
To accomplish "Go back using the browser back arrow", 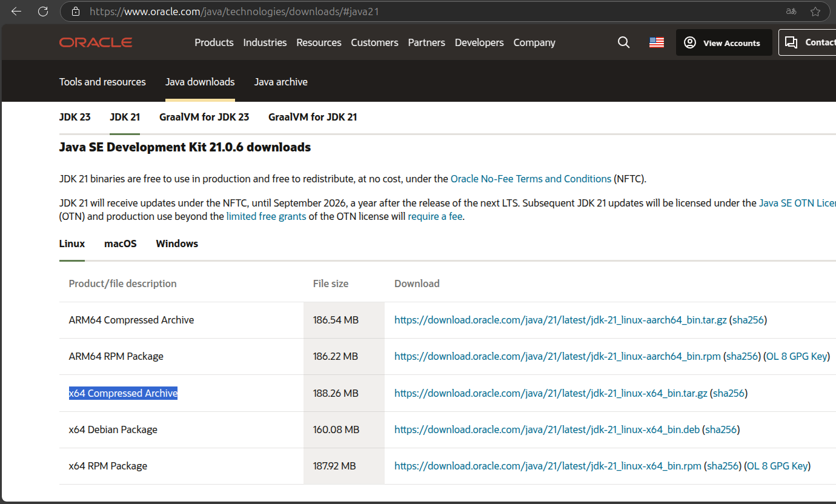I will coord(16,12).
